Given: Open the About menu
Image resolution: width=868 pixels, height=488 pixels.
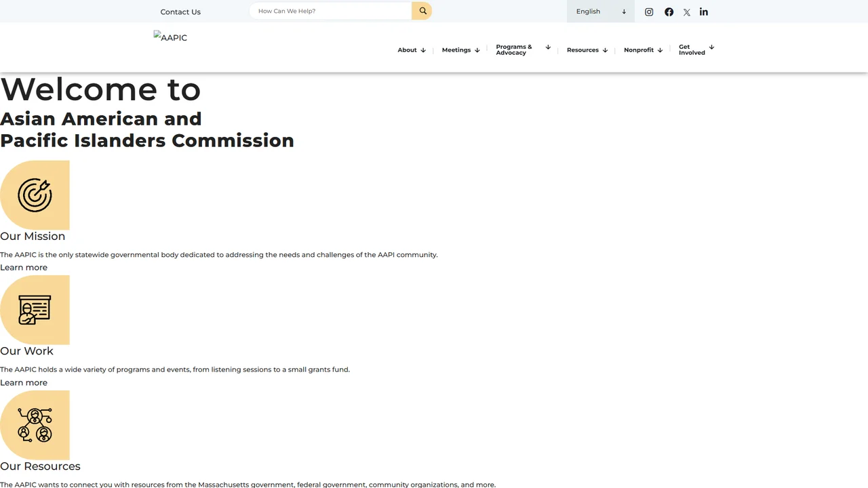Looking at the screenshot, I should [x=407, y=50].
